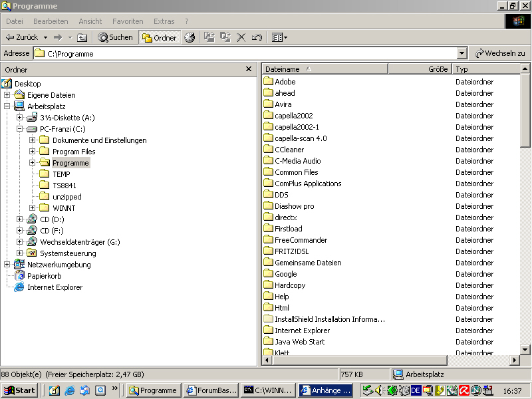Select the TEMP folder in tree
The height and width of the screenshot is (399, 532).
pyautogui.click(x=61, y=174)
